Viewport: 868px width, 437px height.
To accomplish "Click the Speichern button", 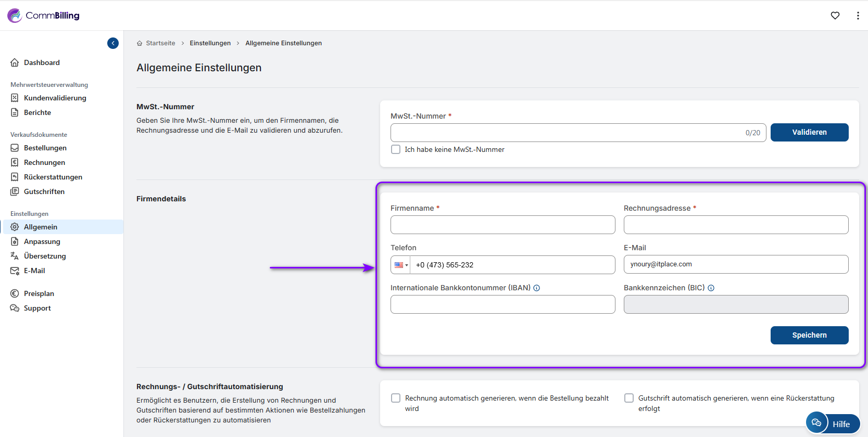I will pyautogui.click(x=809, y=335).
